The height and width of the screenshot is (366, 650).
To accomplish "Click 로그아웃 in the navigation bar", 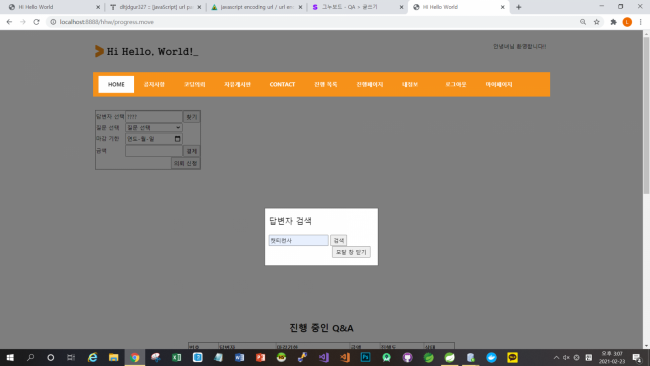I will click(456, 84).
